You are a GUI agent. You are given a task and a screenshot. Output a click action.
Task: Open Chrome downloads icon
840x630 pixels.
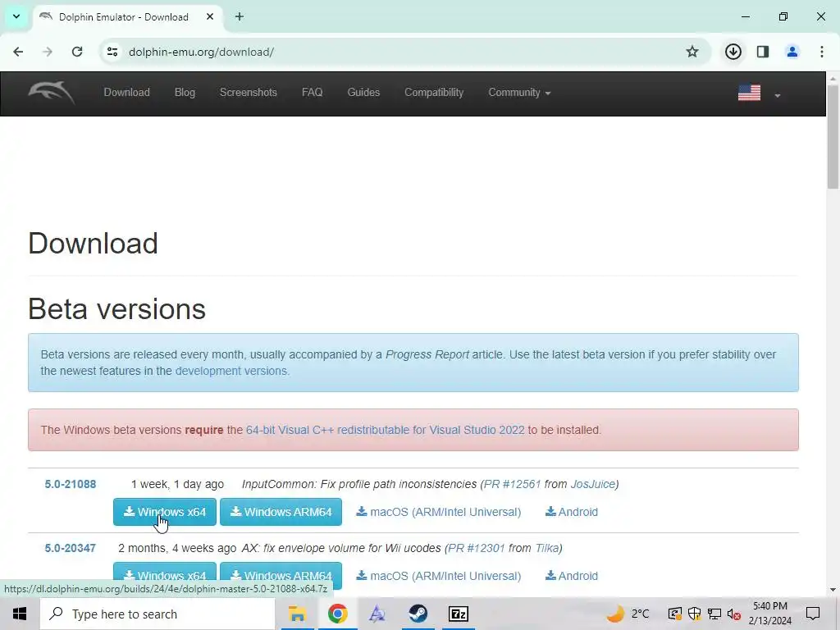coord(733,52)
